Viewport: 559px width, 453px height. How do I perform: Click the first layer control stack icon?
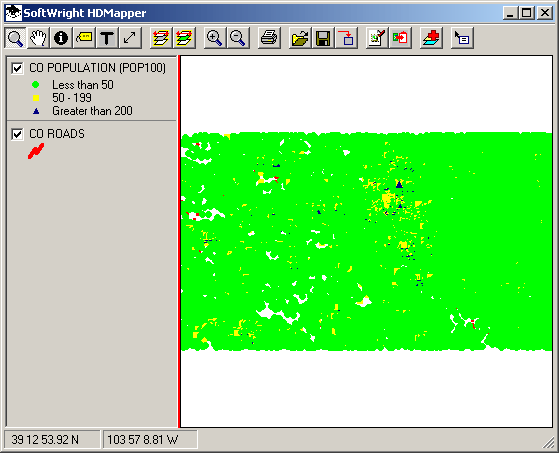tap(160, 38)
